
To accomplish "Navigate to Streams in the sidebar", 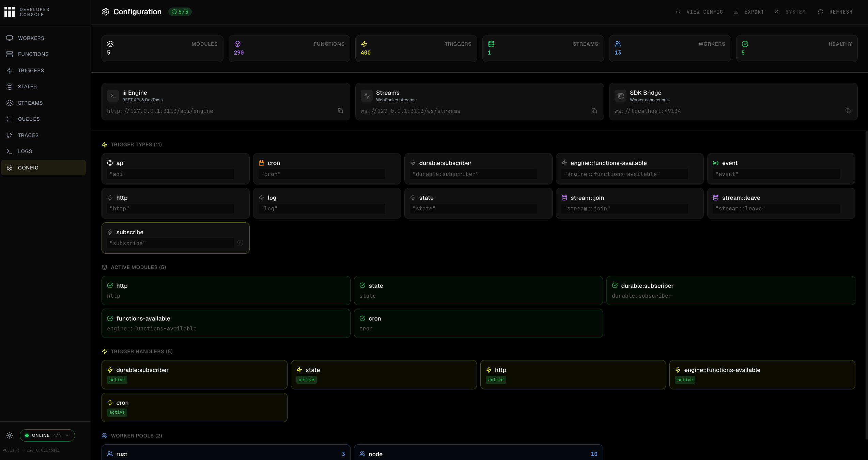I will tap(43, 103).
